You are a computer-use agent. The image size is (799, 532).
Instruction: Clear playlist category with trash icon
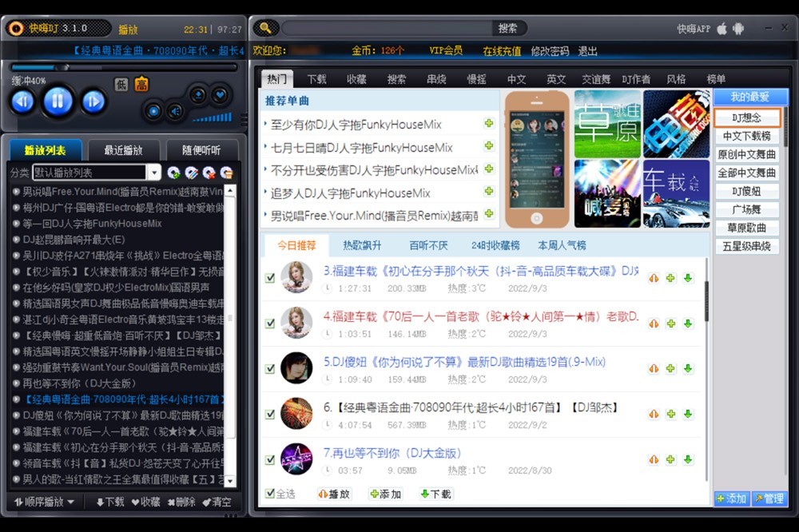tap(227, 173)
